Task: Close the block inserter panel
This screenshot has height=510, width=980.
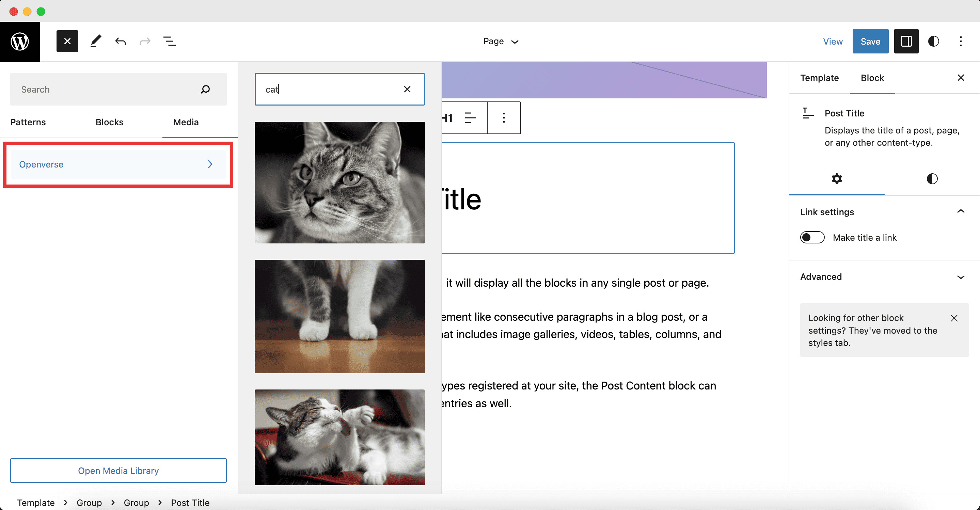Action: (67, 41)
